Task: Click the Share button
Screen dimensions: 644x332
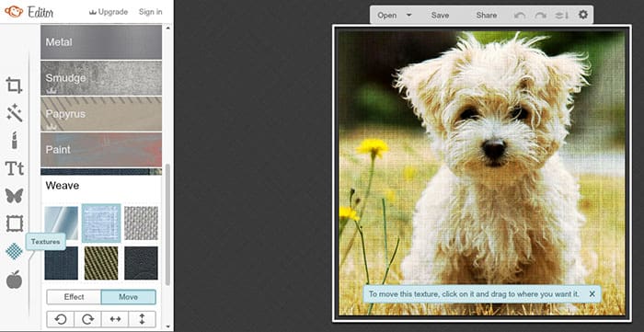Action: click(487, 16)
